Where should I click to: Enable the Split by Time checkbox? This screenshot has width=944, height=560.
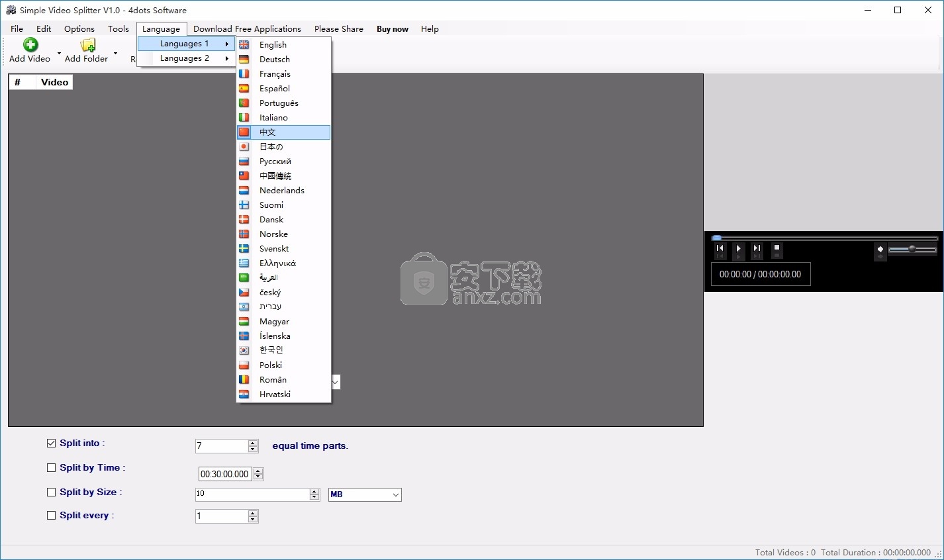(x=51, y=468)
